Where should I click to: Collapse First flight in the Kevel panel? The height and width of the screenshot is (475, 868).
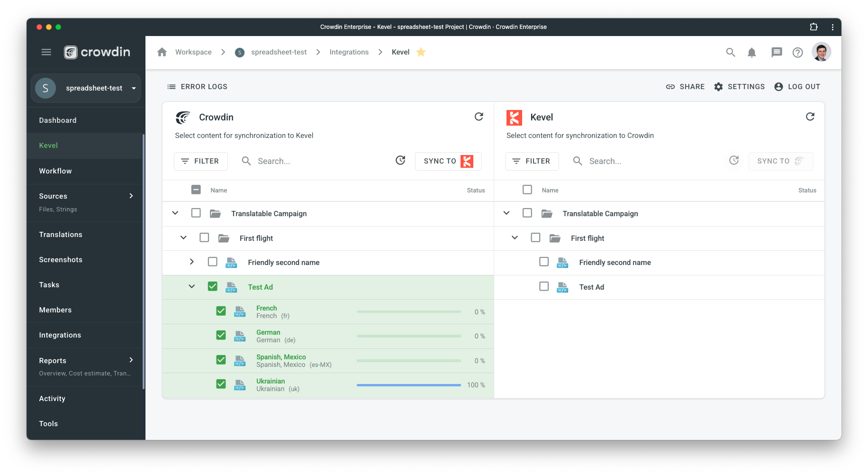click(515, 237)
